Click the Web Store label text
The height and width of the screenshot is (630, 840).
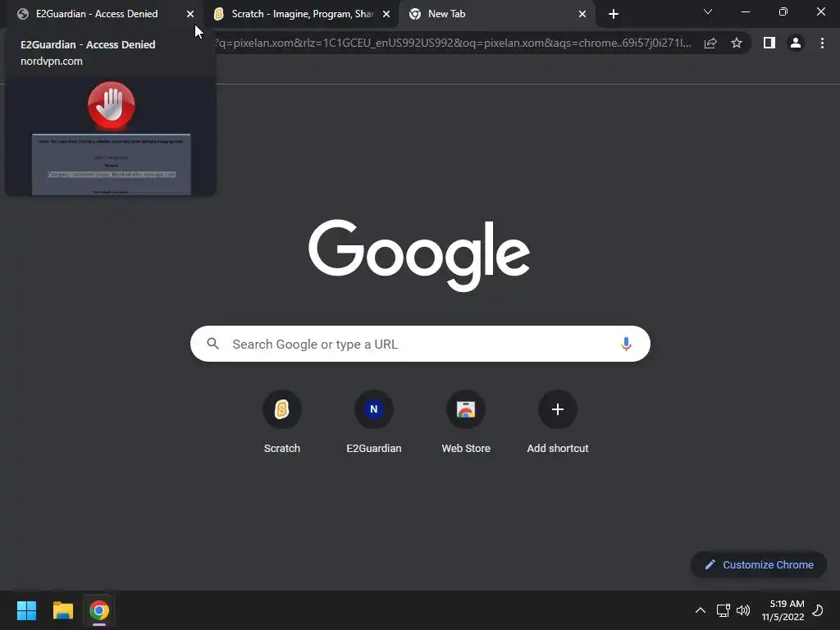[466, 449]
